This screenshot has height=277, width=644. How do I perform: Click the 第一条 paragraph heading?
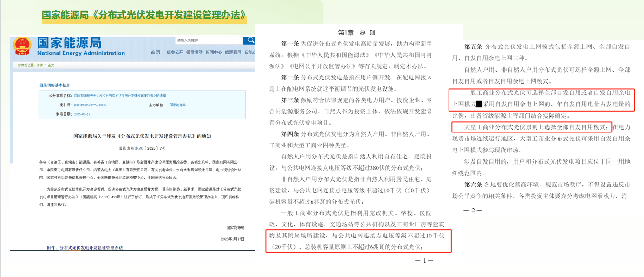coord(290,44)
